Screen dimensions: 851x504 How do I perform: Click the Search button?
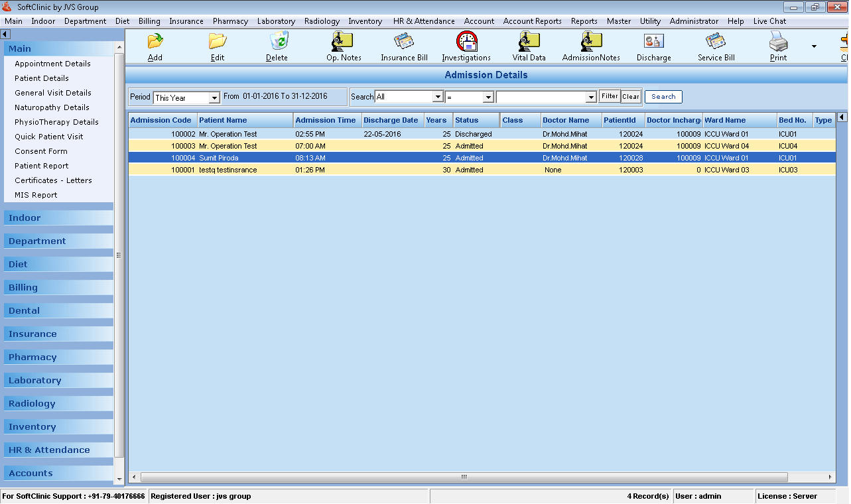(x=663, y=97)
